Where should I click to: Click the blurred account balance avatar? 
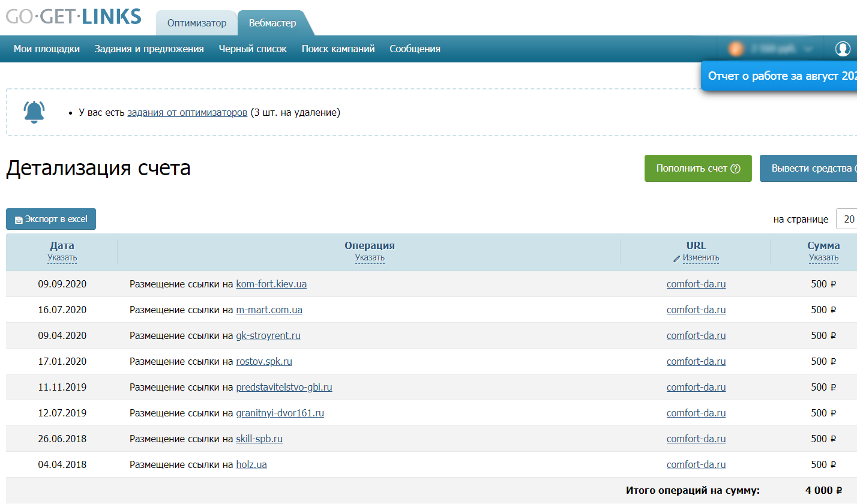(x=736, y=49)
